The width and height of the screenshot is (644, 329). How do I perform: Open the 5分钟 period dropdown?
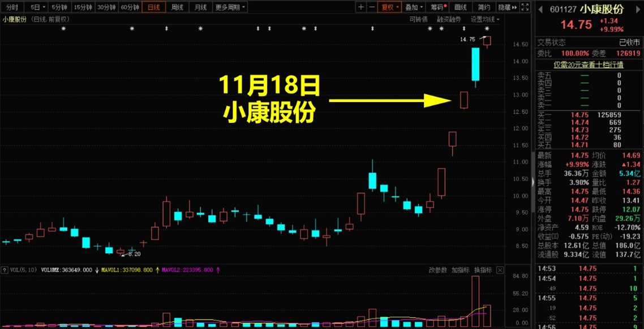(x=59, y=7)
